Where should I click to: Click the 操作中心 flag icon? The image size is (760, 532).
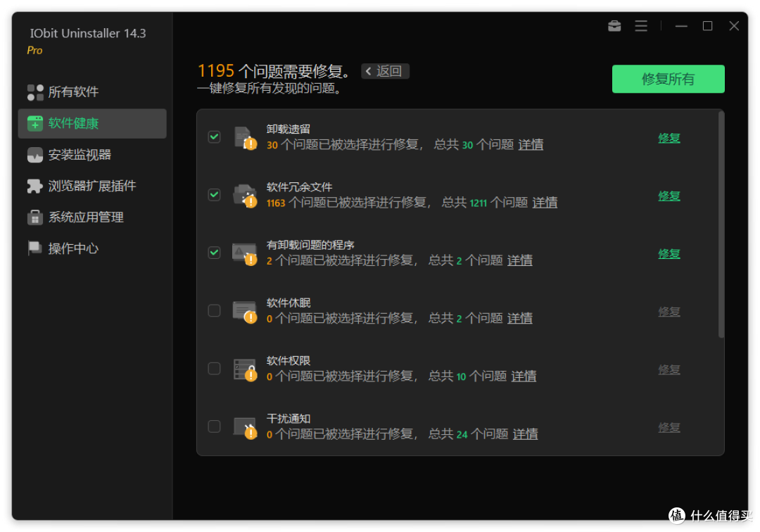35,248
